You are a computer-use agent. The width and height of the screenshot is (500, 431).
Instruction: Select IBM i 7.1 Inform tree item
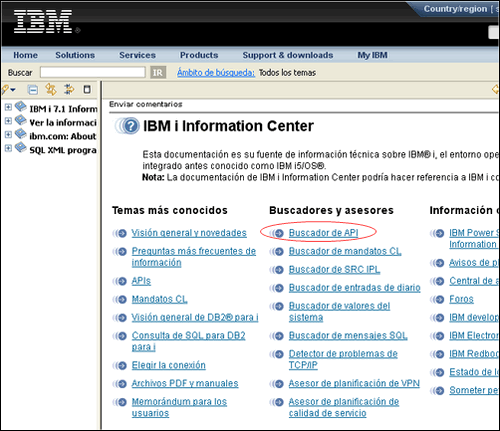(x=63, y=109)
